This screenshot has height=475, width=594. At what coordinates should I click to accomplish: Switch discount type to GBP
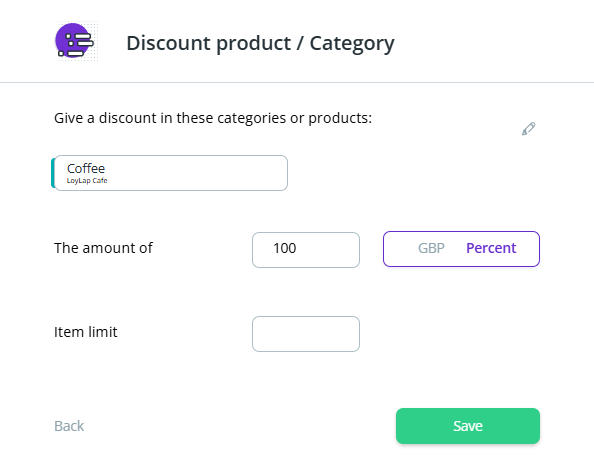click(431, 248)
